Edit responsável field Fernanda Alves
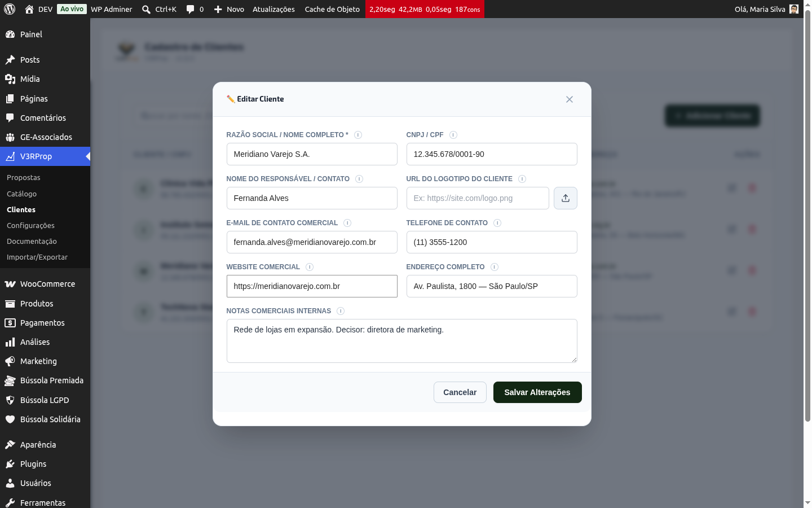Viewport: 812px width, 508px height. coord(312,198)
